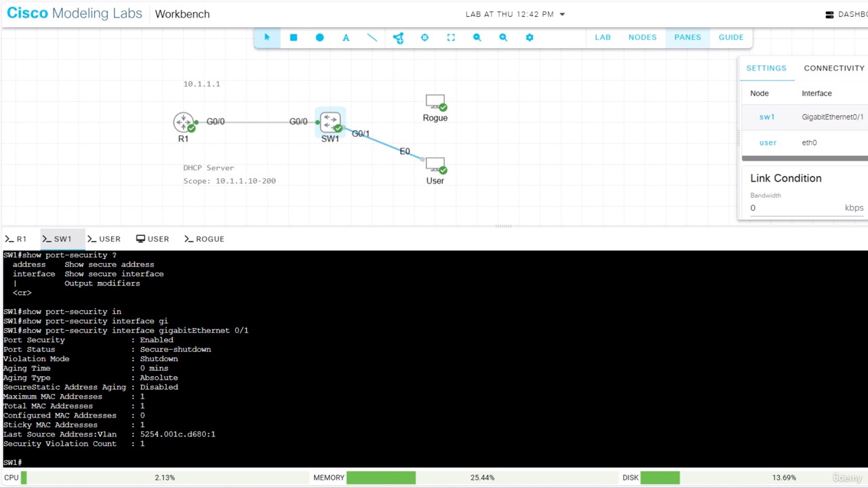Click the DHCP Server annotation
The width and height of the screenshot is (868, 488).
coord(208,167)
